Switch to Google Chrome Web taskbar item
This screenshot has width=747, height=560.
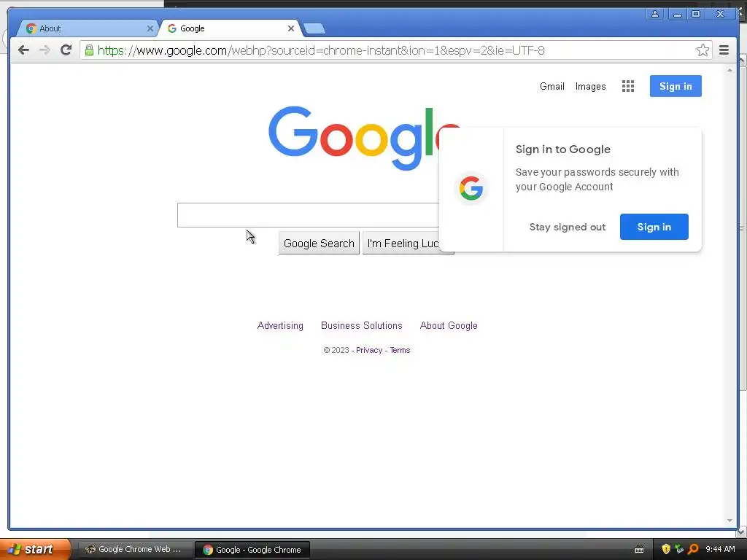pos(135,549)
